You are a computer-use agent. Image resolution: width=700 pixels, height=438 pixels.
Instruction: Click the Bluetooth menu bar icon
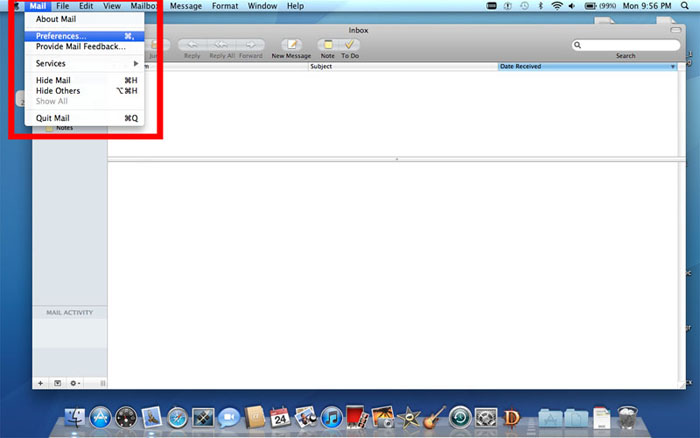tap(541, 6)
